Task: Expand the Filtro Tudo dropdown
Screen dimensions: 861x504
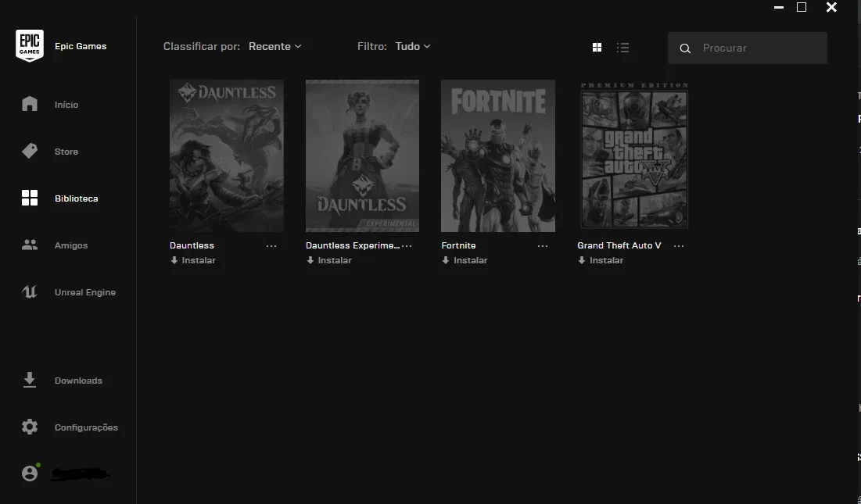Action: point(413,47)
